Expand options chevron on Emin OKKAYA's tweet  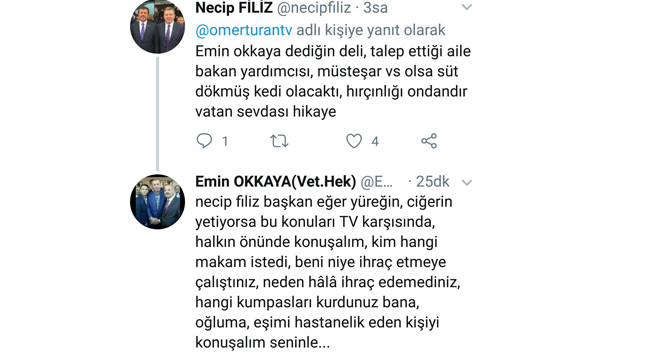467,182
